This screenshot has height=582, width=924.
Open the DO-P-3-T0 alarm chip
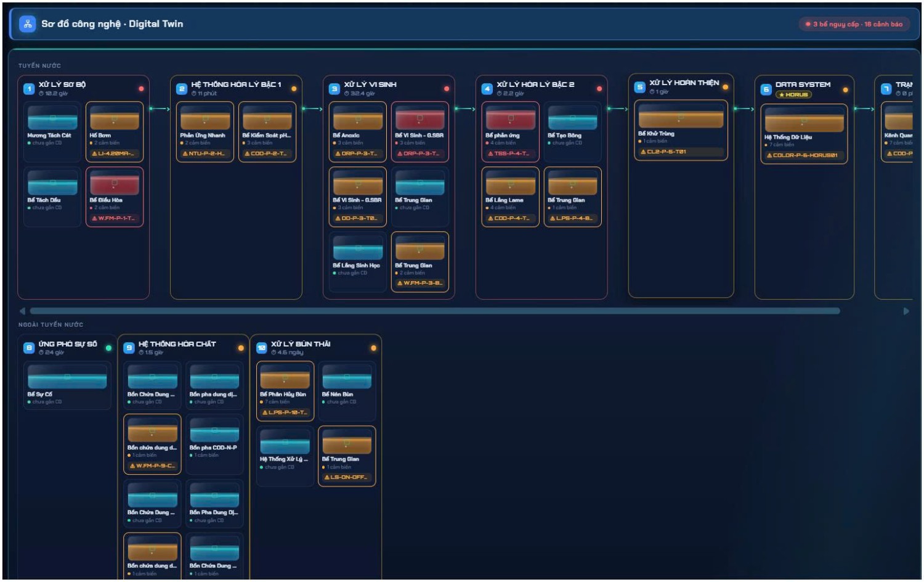(x=358, y=218)
